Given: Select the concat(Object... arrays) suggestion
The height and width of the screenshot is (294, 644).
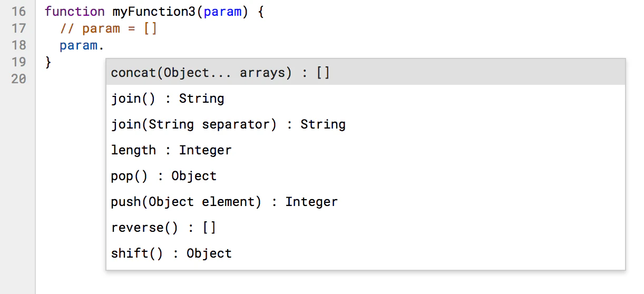Looking at the screenshot, I should coord(366,72).
